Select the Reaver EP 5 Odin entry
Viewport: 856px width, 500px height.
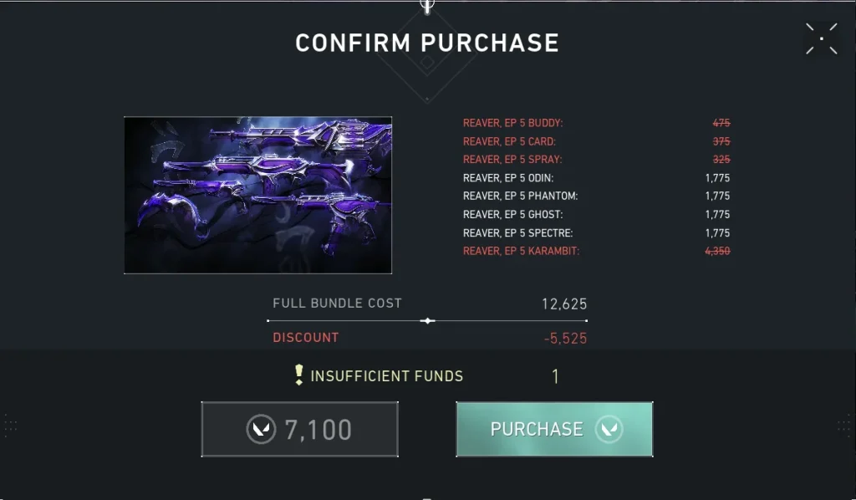(508, 178)
